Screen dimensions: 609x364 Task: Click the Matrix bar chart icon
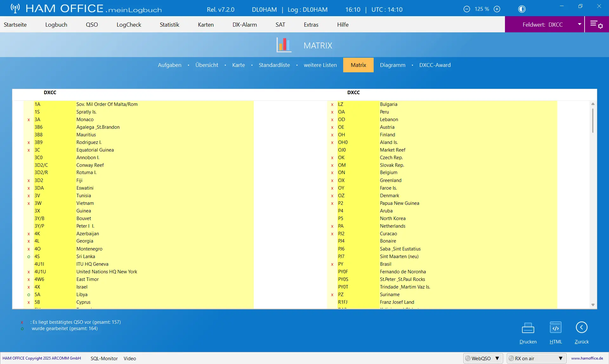(284, 45)
